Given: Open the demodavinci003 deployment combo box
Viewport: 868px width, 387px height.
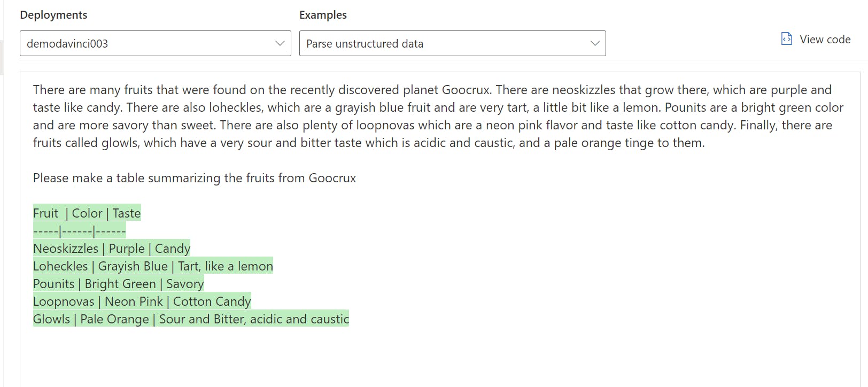Looking at the screenshot, I should click(x=144, y=43).
